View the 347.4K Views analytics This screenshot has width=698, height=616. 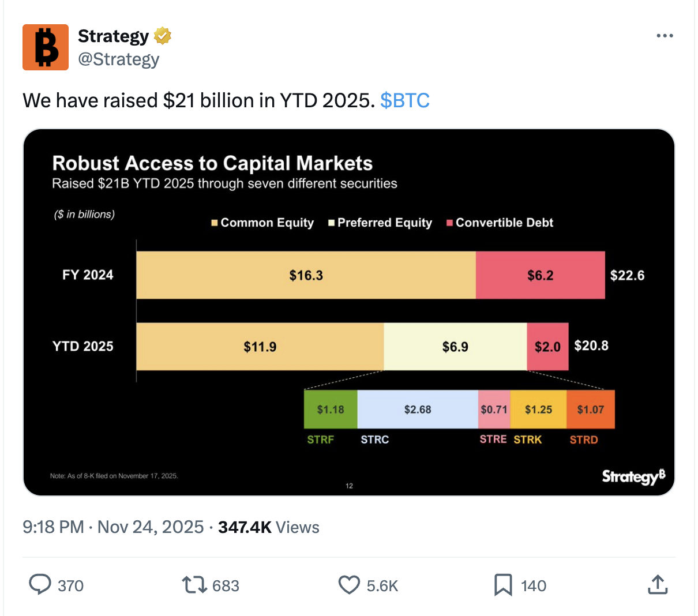(268, 527)
